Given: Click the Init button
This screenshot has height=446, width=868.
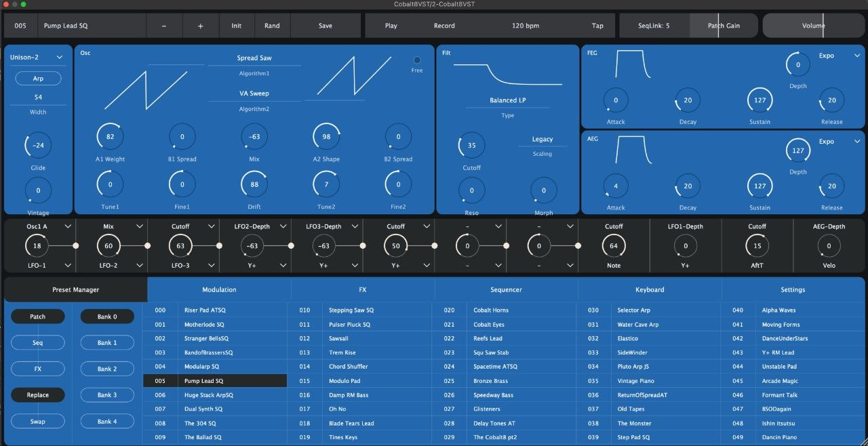Looking at the screenshot, I should pos(237,26).
